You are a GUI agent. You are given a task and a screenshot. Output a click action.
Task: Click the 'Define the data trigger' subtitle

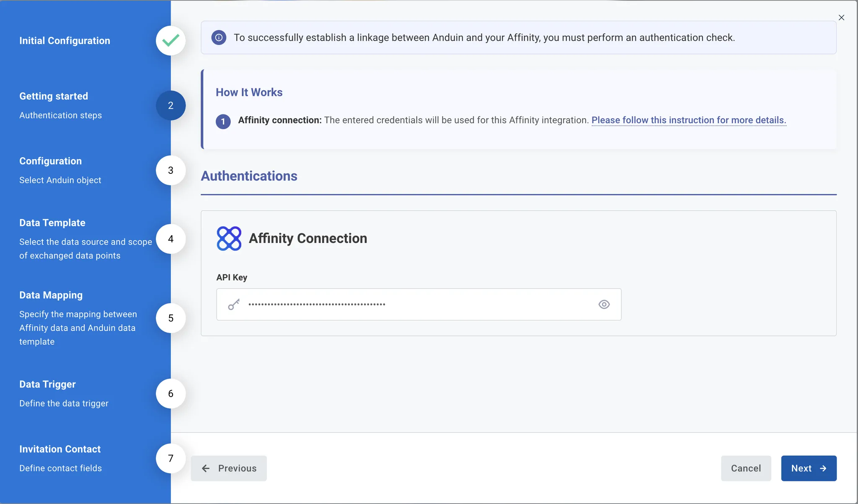(x=64, y=403)
